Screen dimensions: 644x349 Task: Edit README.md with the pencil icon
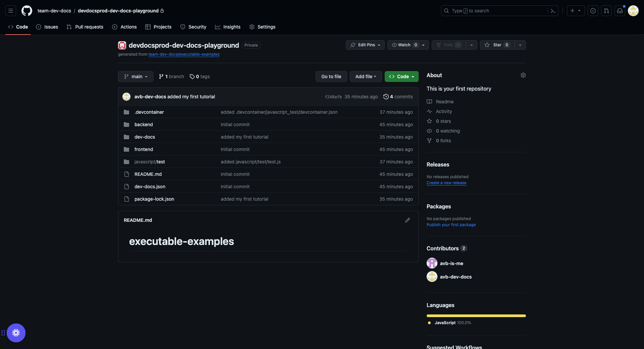(408, 220)
